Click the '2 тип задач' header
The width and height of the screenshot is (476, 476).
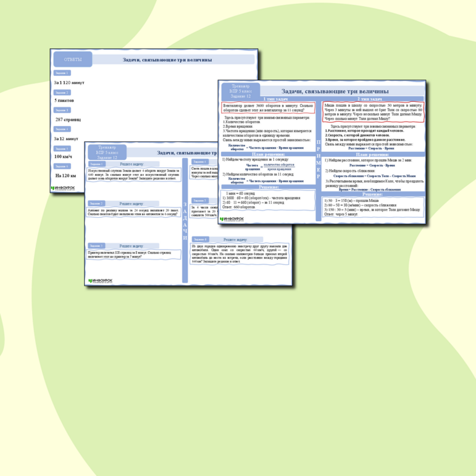pos(373,98)
